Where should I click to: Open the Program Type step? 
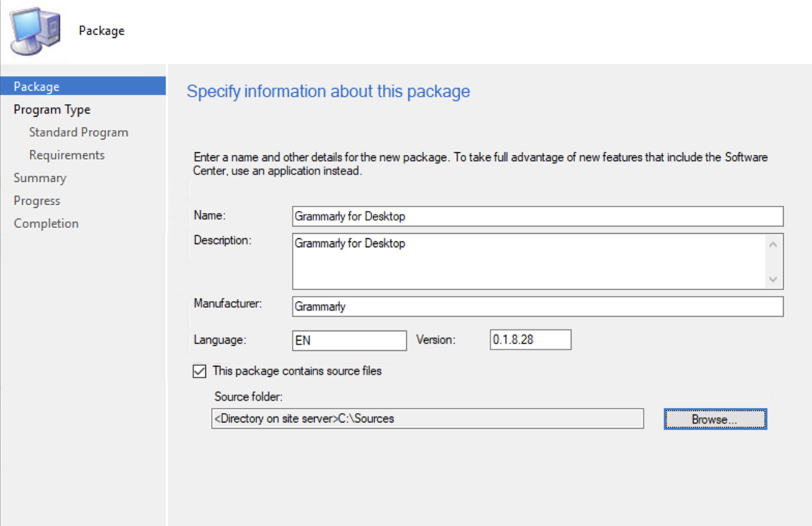[x=52, y=109]
